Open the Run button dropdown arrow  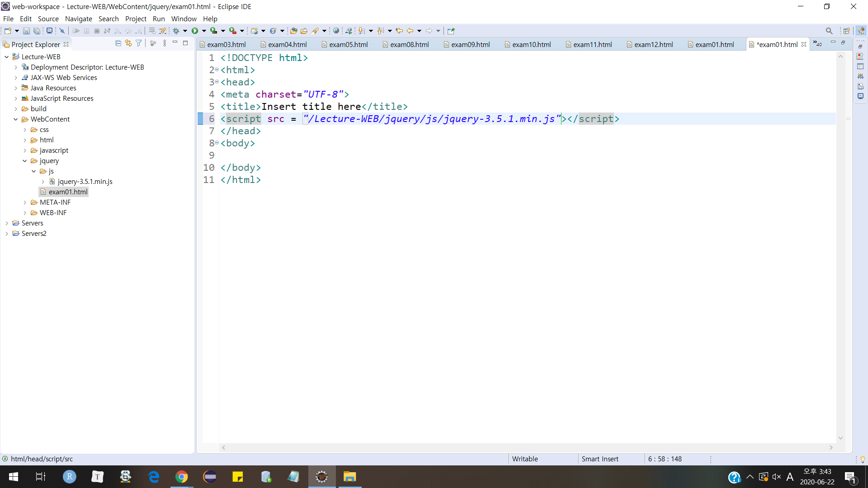(x=204, y=31)
